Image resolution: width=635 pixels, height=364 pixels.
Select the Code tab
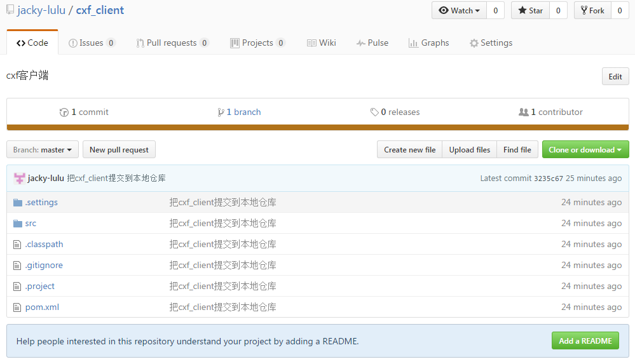(32, 43)
